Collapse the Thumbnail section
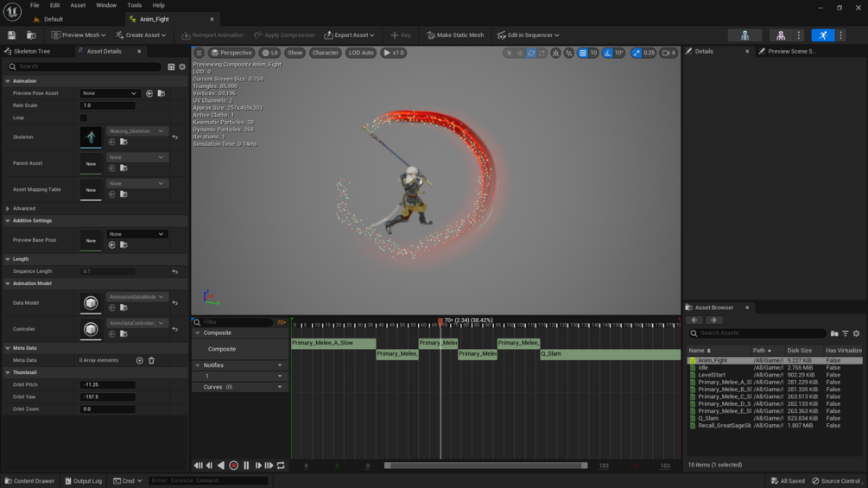The height and width of the screenshot is (488, 868). [x=8, y=372]
